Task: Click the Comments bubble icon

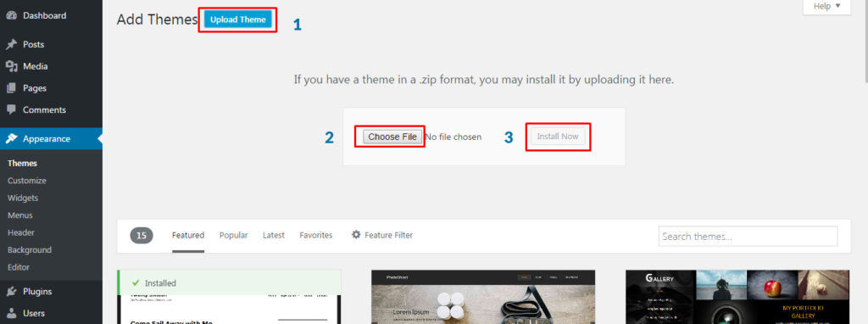Action: point(11,109)
